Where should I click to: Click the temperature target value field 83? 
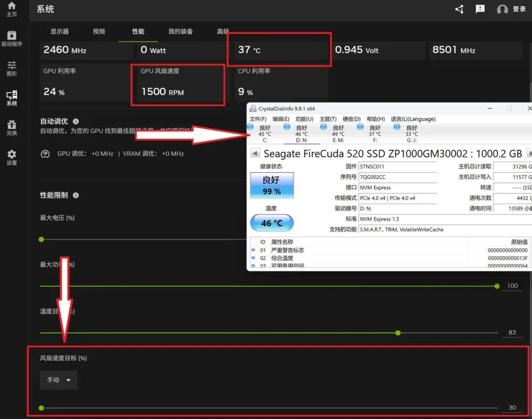512,332
